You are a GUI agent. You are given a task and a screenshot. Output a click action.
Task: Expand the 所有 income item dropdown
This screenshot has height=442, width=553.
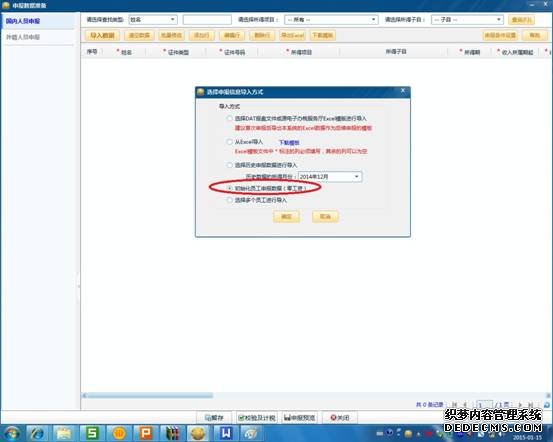(331, 20)
